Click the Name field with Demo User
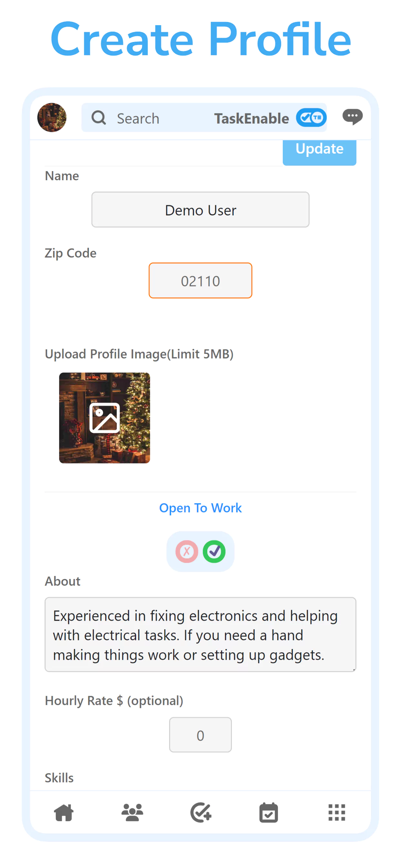 click(x=200, y=210)
